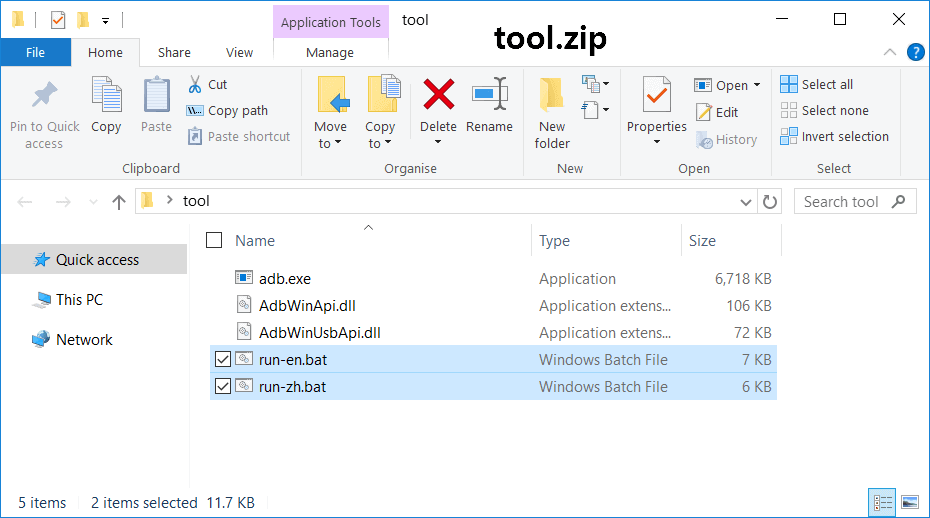
Task: Go up one folder level
Action: tap(119, 201)
